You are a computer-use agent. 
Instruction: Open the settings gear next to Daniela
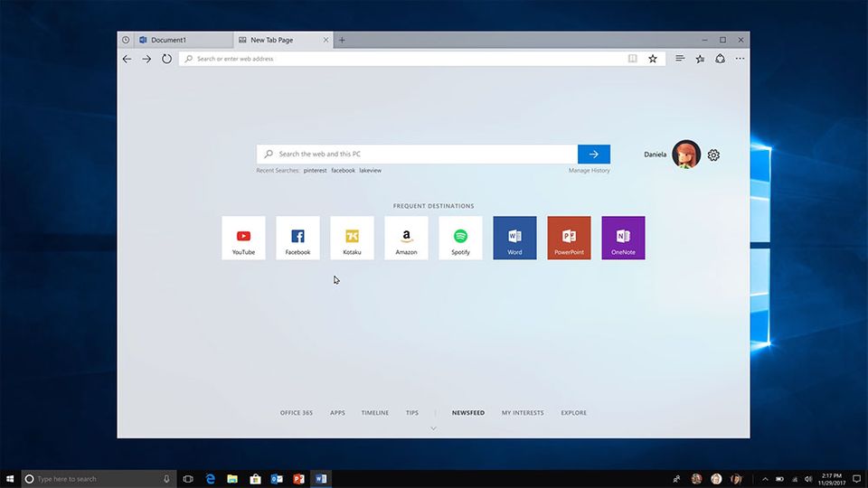tap(713, 155)
